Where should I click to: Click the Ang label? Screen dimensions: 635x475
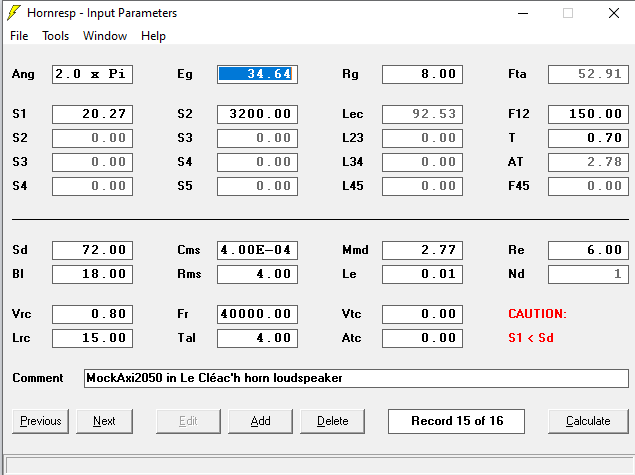tap(23, 75)
